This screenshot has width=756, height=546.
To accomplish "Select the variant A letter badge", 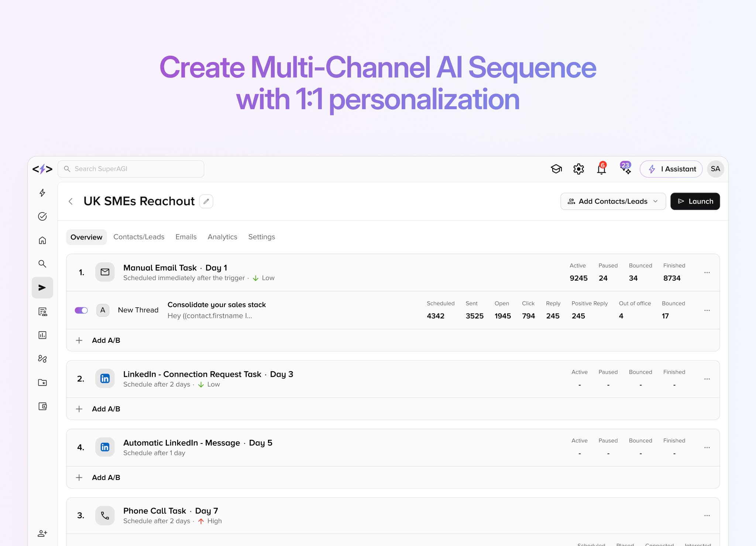I will (x=103, y=310).
